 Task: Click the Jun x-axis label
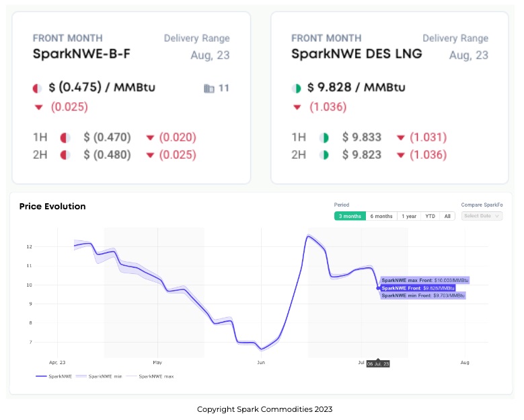(x=261, y=363)
